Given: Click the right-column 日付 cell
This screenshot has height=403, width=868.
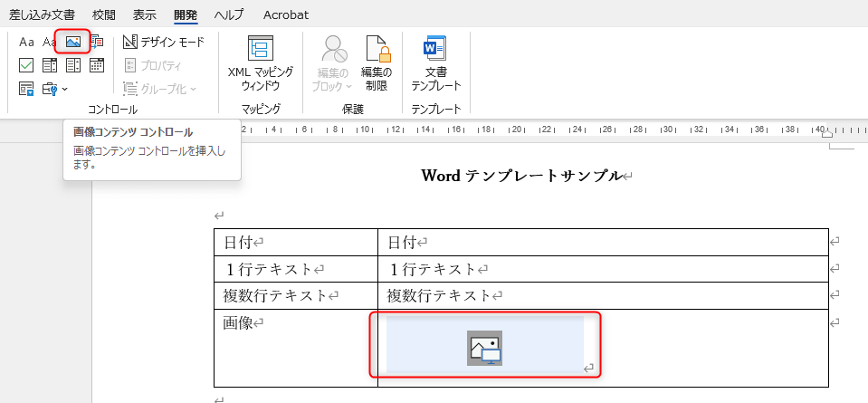Looking at the screenshot, I should pyautogui.click(x=604, y=243).
